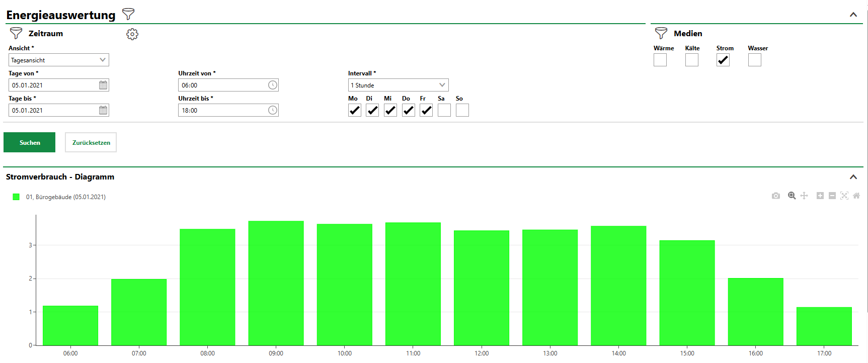This screenshot has height=363, width=868.
Task: Download chart as image via camera icon
Action: [776, 196]
